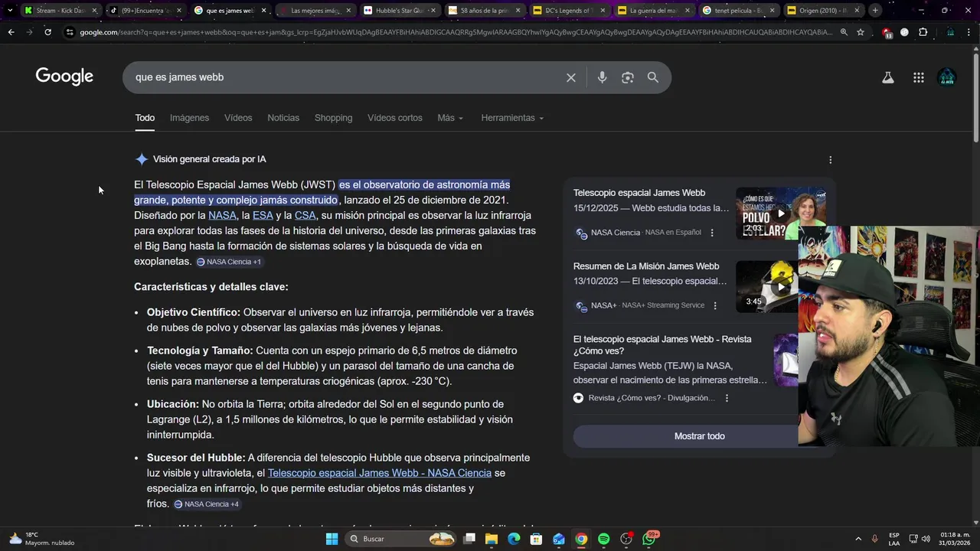Viewport: 980px width, 551px height.
Task: Open WhatsApp from the taskbar
Action: (649, 539)
